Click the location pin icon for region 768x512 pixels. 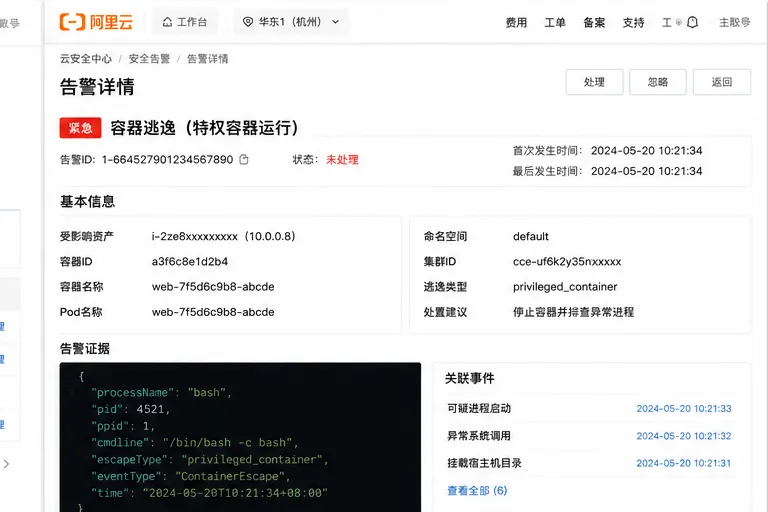tap(248, 22)
